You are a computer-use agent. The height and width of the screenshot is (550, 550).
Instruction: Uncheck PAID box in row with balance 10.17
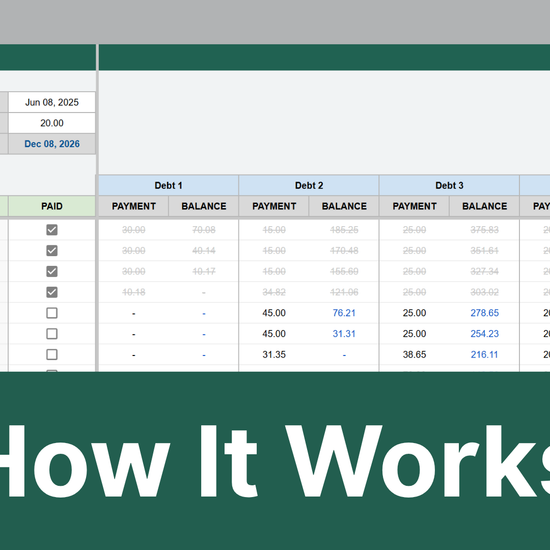[52, 271]
